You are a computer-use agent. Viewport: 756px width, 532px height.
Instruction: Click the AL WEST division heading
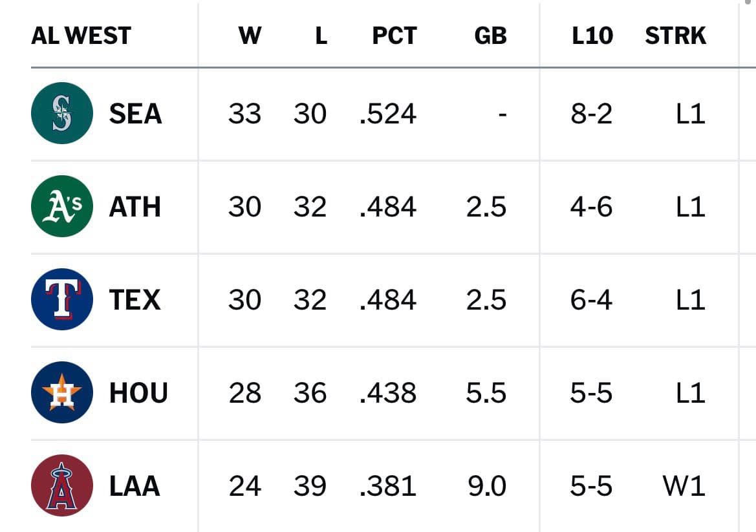pyautogui.click(x=81, y=36)
